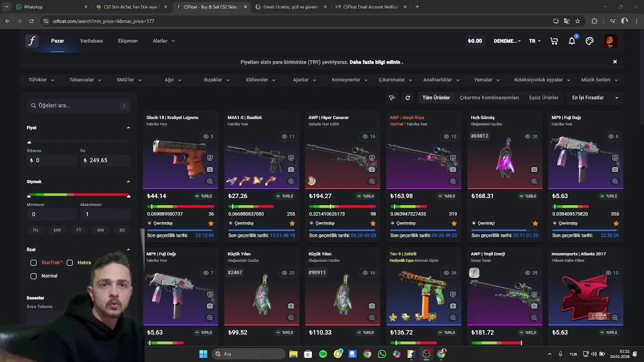Toggle the MW wear filter
The width and height of the screenshot is (644, 362).
(x=57, y=230)
